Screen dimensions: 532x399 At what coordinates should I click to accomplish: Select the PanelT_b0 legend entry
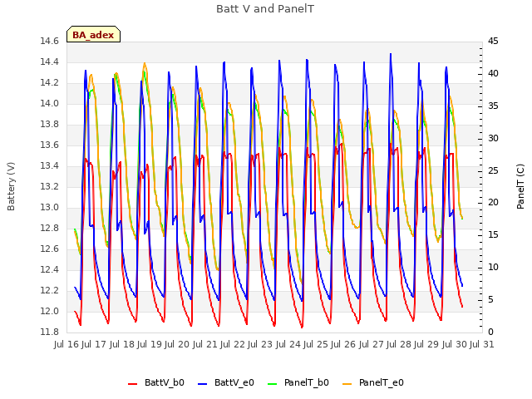point(298,382)
